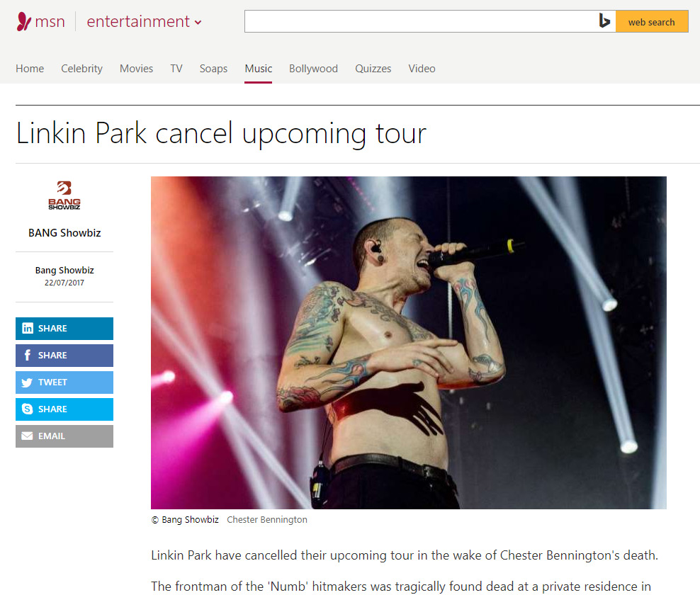The image size is (700, 595).
Task: Click the MSN butterfly logo icon
Action: (x=23, y=21)
